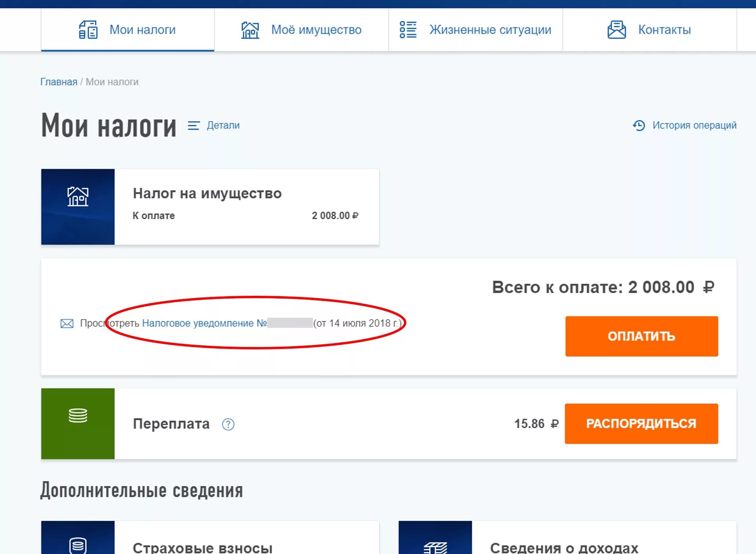Screen dimensions: 756x554
Task: Open История операций
Action: coord(694,125)
